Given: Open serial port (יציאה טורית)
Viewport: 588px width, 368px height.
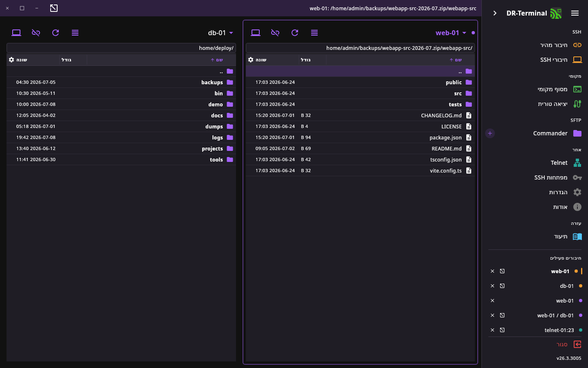Looking at the screenshot, I should [535, 104].
